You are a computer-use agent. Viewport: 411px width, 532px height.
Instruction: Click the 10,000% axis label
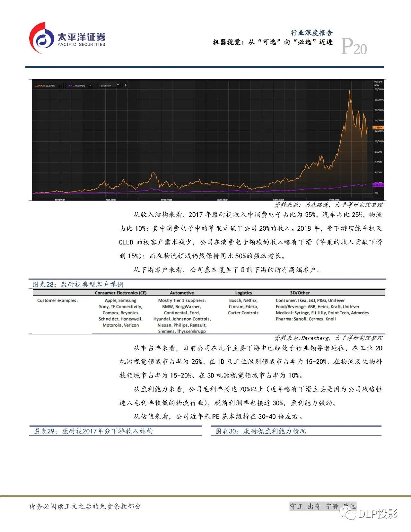click(379, 141)
